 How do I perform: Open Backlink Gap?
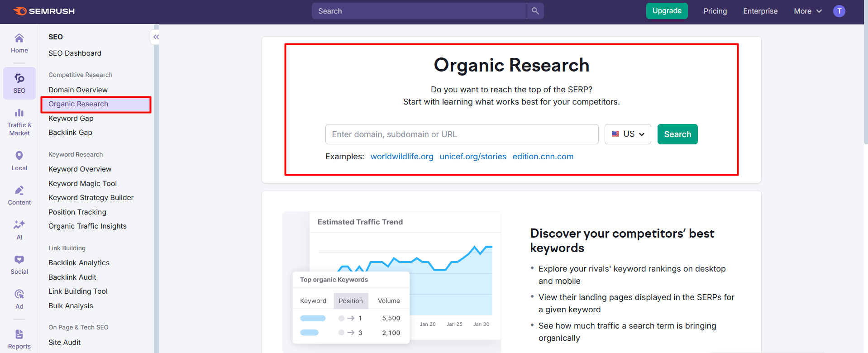pyautogui.click(x=71, y=133)
